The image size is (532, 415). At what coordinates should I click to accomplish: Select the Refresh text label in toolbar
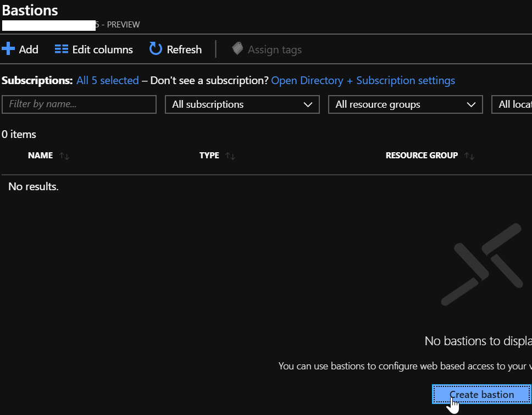[x=184, y=49]
